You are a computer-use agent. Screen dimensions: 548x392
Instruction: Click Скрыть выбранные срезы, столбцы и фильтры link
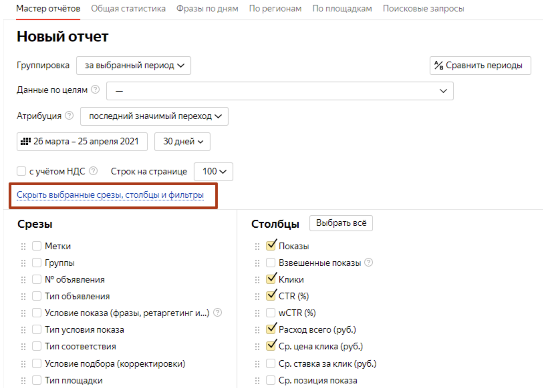click(x=110, y=195)
